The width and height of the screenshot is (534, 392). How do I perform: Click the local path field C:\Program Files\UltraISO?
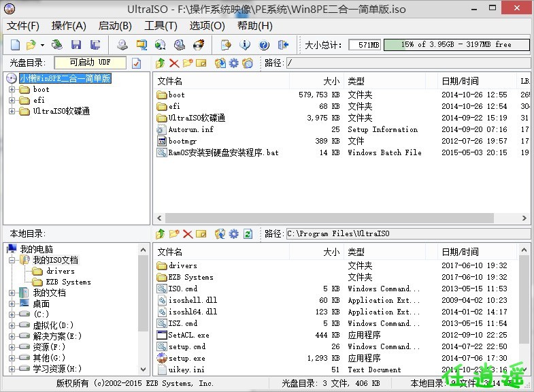coord(408,234)
